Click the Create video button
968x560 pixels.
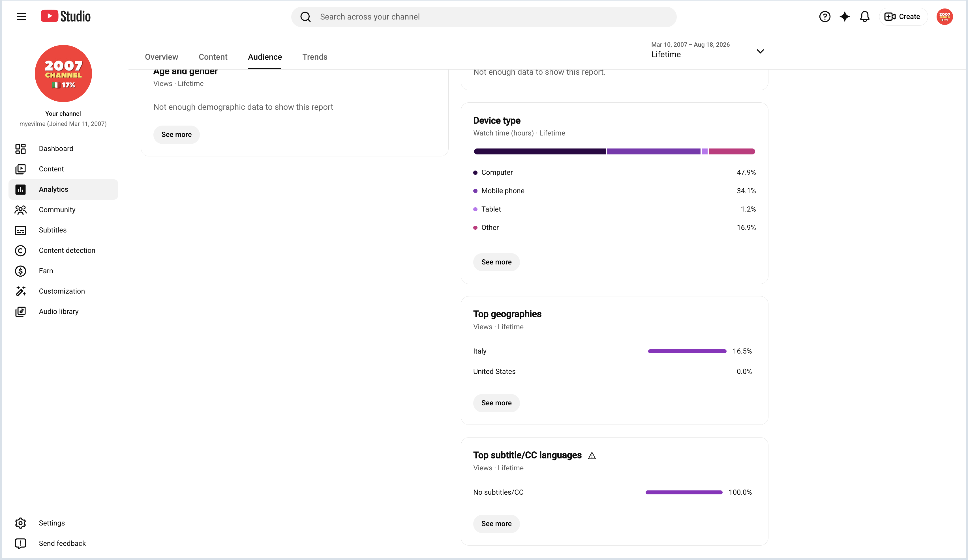coord(903,16)
